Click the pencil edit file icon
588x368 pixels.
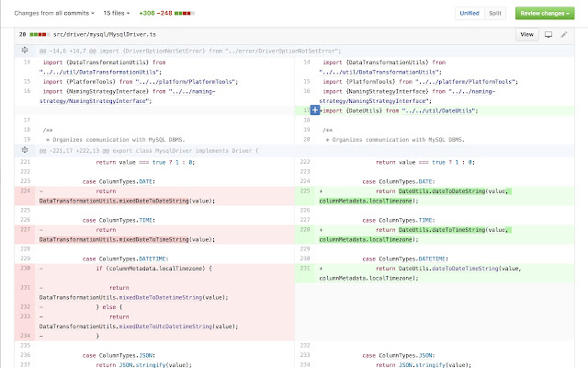tap(564, 35)
